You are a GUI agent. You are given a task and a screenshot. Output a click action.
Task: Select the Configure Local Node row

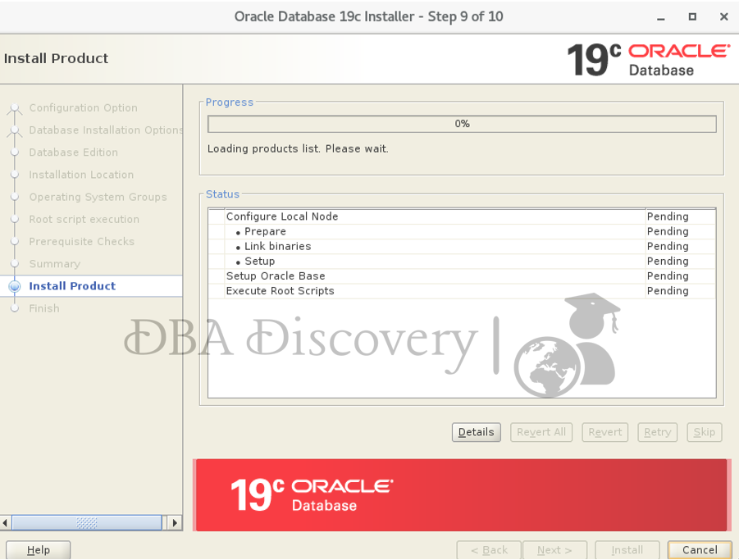click(281, 216)
